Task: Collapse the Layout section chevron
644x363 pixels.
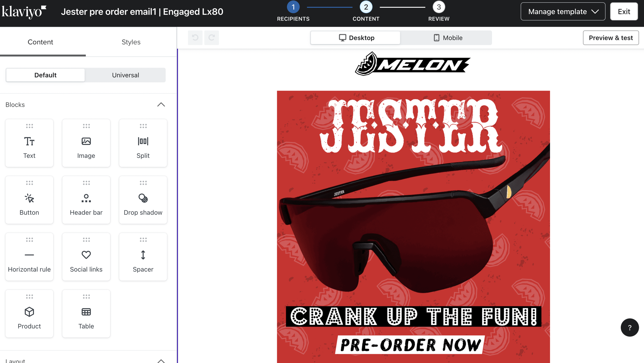Action: coord(161,361)
